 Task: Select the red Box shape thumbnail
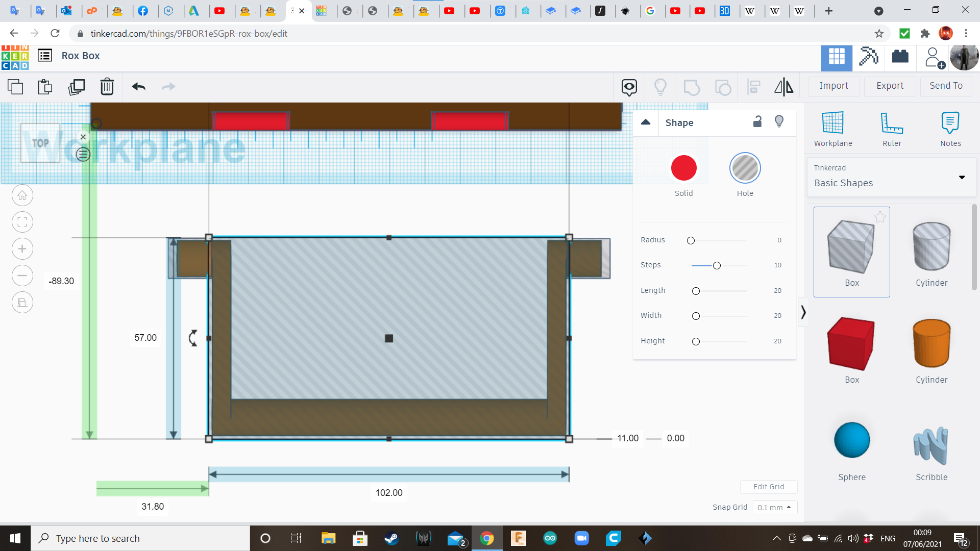point(851,344)
